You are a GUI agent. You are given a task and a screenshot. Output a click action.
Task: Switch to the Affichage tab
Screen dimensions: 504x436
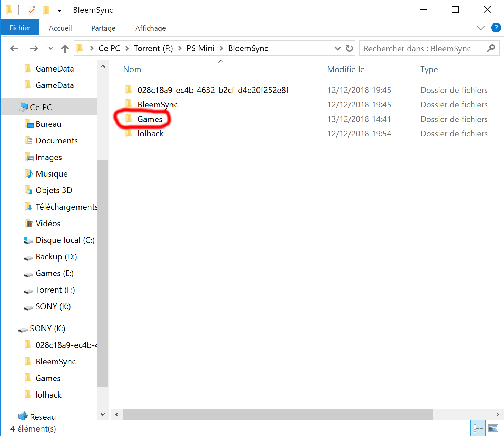click(x=150, y=28)
